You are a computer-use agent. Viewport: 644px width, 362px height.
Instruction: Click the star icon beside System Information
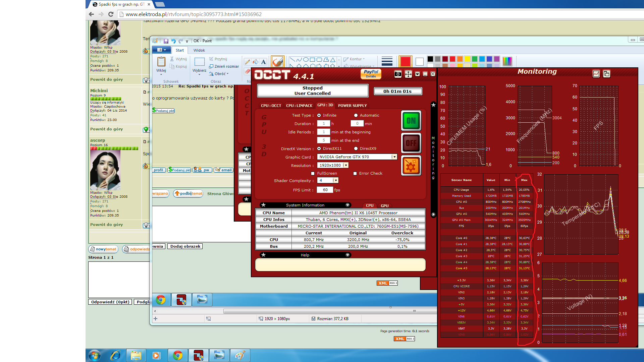[x=263, y=205]
